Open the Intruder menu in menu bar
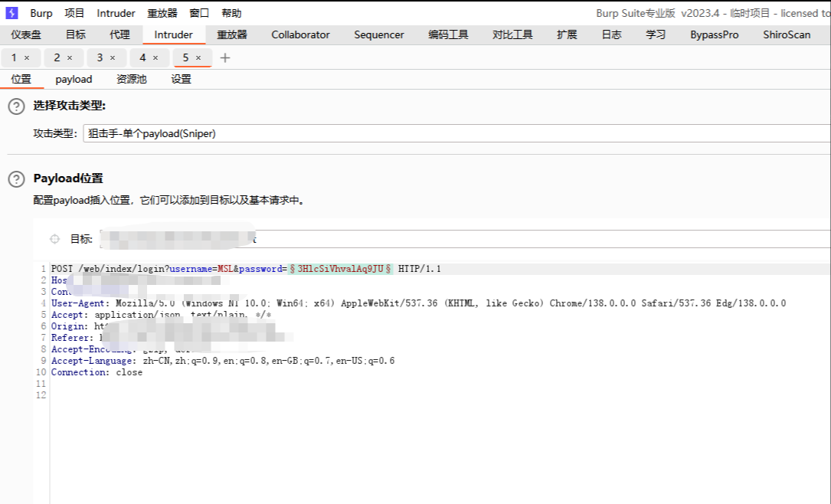 (116, 13)
